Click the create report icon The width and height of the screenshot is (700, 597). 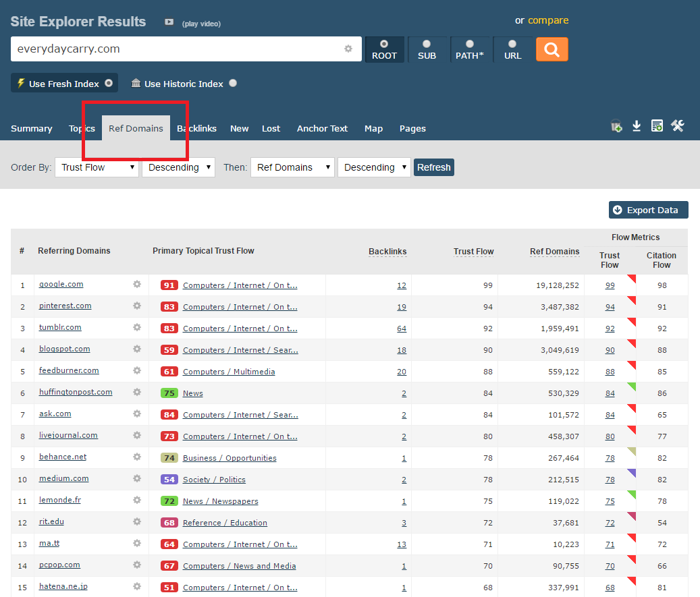657,126
